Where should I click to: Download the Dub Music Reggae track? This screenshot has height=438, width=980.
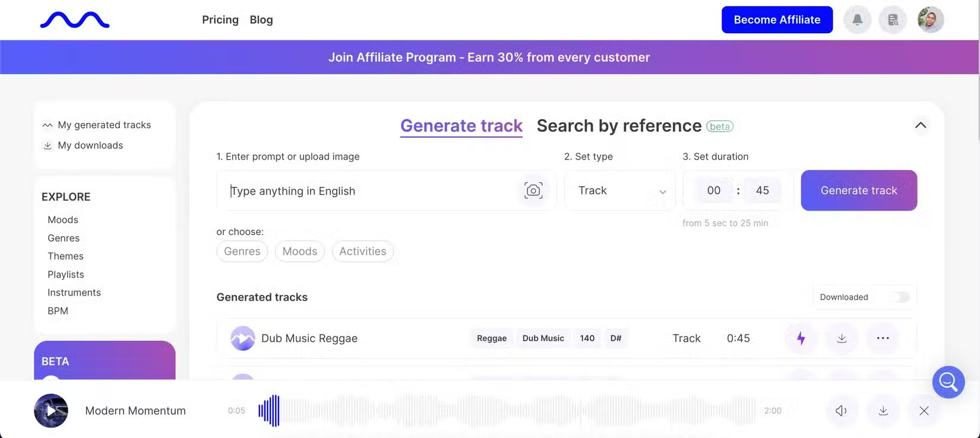pyautogui.click(x=842, y=338)
